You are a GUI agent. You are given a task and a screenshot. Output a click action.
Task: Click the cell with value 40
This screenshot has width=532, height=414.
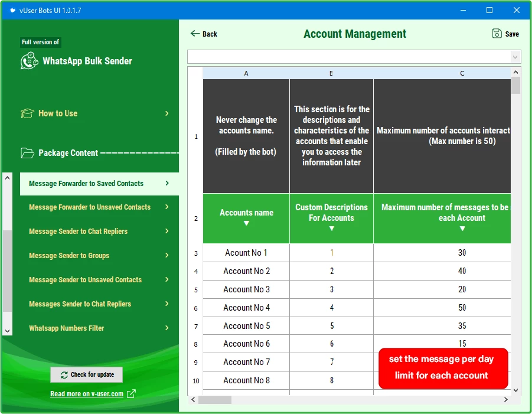tap(442, 271)
